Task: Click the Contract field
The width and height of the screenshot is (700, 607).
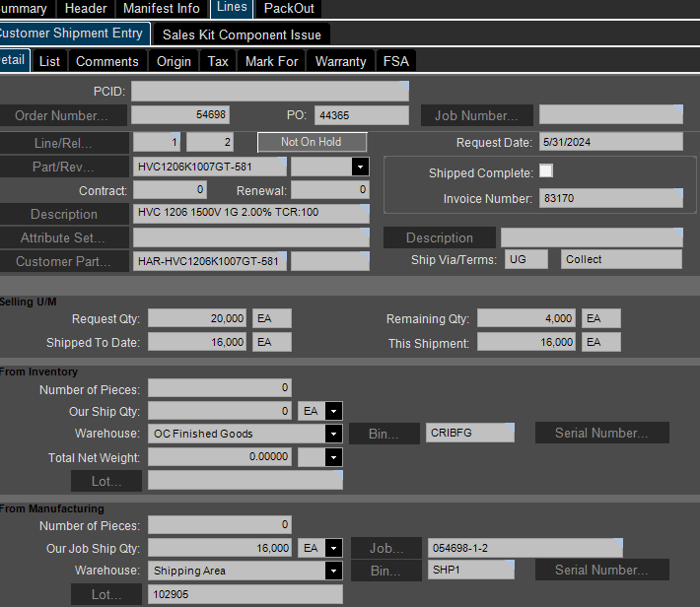Action: (x=170, y=190)
